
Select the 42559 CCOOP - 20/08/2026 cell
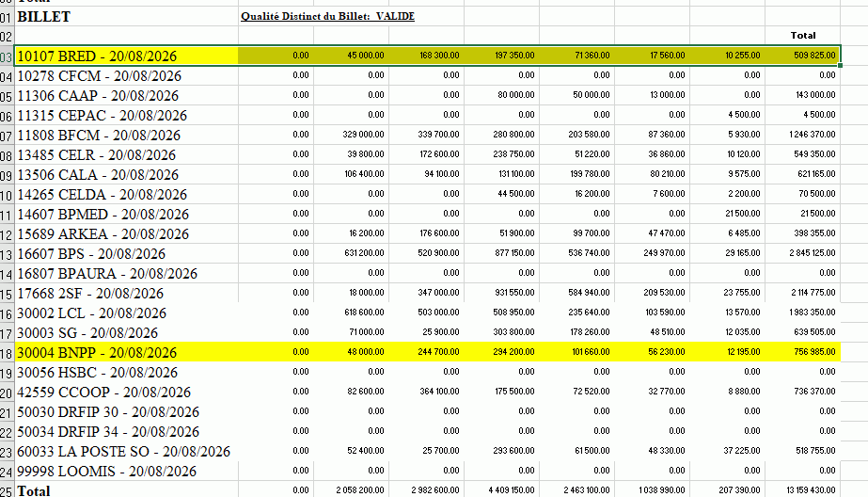127,392
